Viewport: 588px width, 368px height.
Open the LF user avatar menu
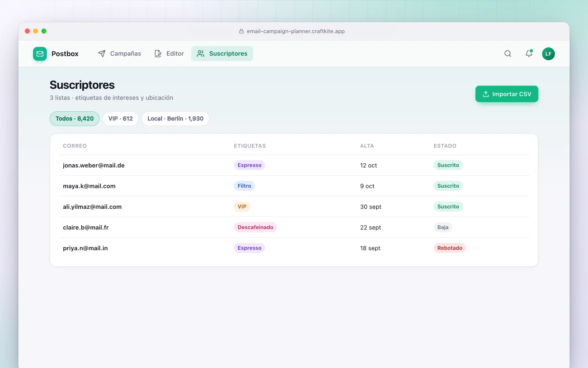pyautogui.click(x=548, y=54)
